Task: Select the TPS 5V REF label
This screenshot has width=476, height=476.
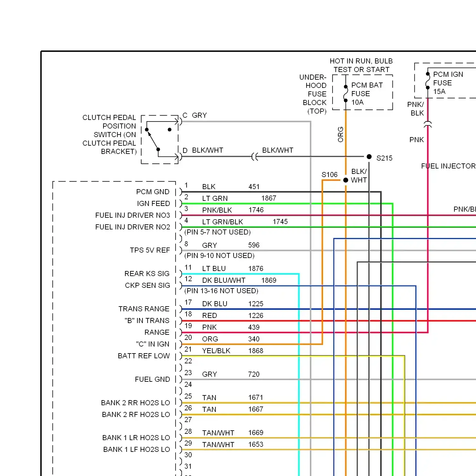Action: pyautogui.click(x=150, y=250)
